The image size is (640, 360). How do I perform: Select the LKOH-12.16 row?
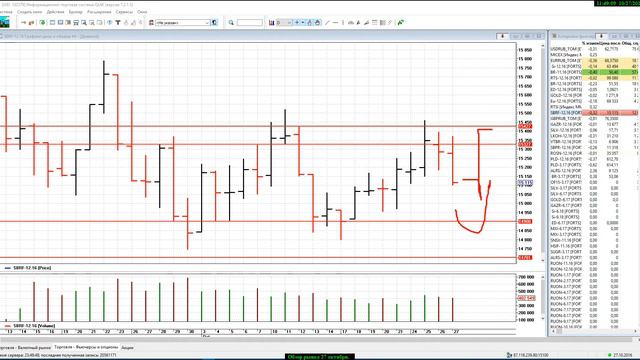(594, 136)
